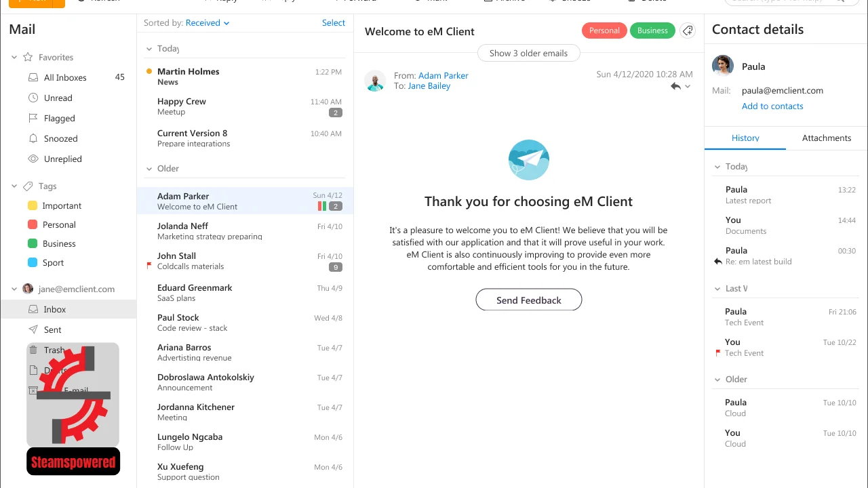Image resolution: width=868 pixels, height=488 pixels.
Task: Open Paula's Latest report history item
Action: click(x=786, y=195)
